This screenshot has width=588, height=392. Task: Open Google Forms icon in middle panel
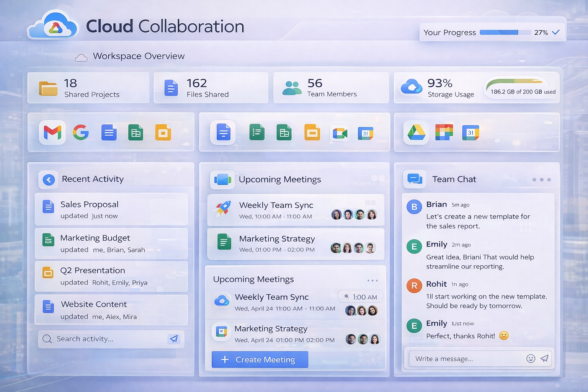pyautogui.click(x=257, y=132)
